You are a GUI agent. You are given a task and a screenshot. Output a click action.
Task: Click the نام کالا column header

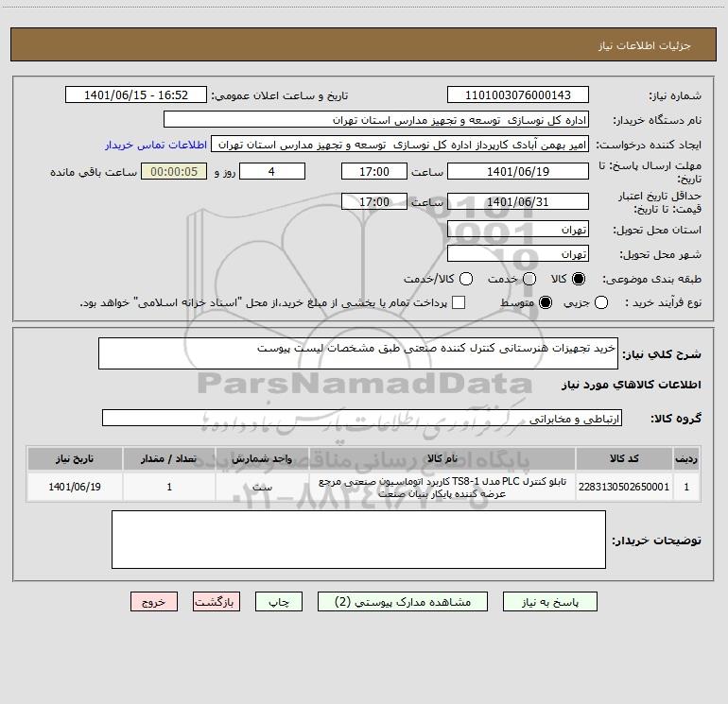click(x=442, y=459)
